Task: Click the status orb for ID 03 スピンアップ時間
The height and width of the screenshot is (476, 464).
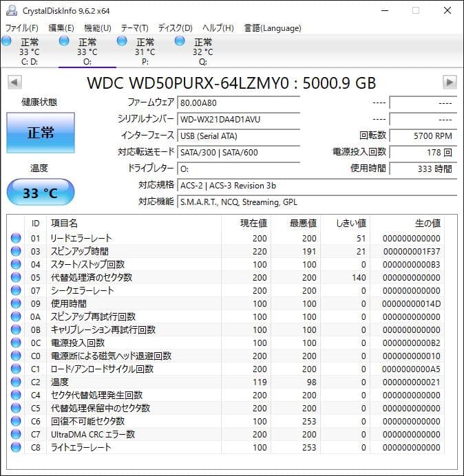Action: click(x=16, y=251)
